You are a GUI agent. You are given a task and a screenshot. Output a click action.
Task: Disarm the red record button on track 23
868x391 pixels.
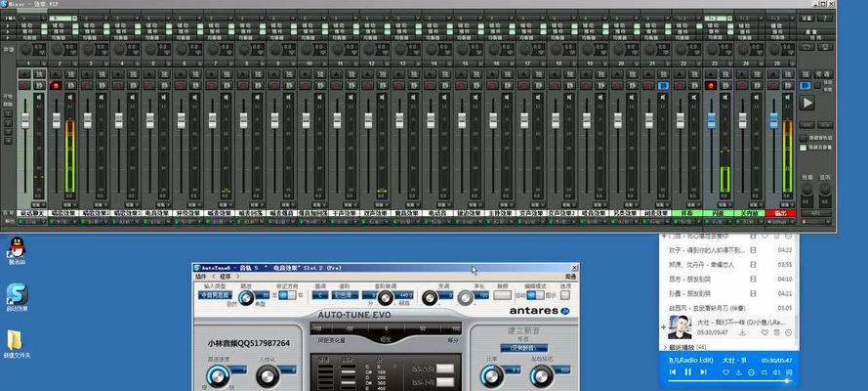pos(711,85)
